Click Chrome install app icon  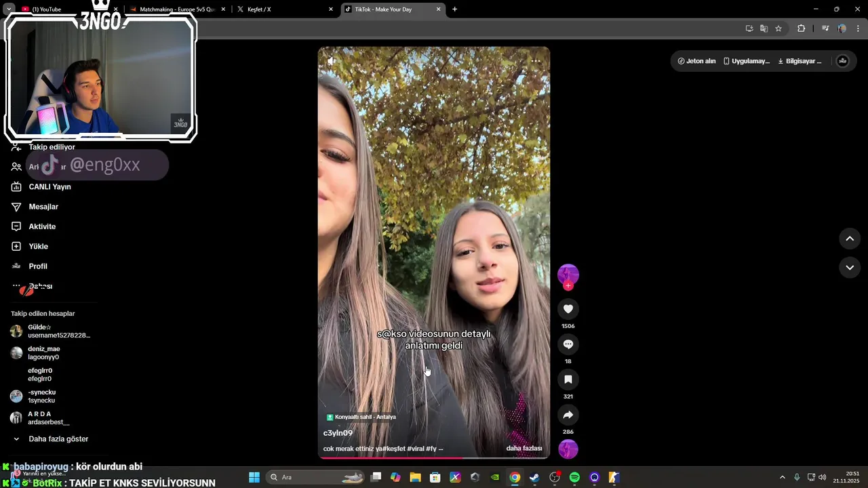click(749, 28)
